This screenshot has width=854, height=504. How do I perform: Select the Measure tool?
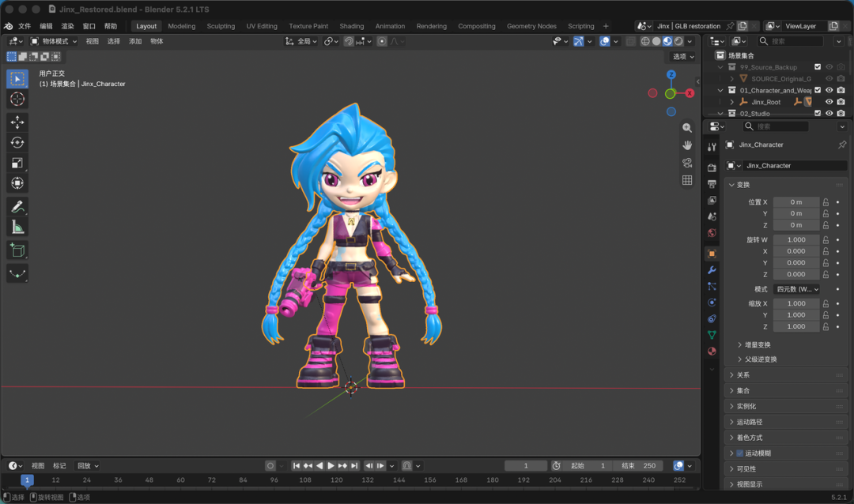(x=17, y=228)
